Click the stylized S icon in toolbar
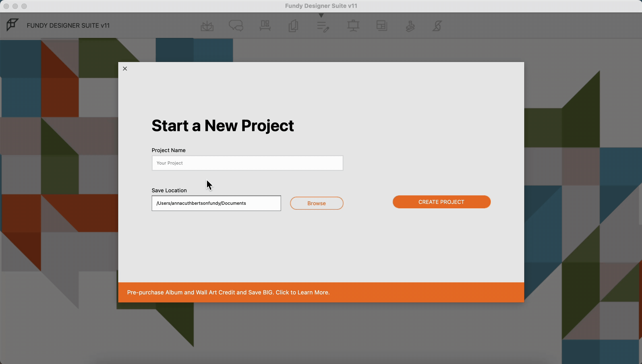Image resolution: width=642 pixels, height=364 pixels. (x=437, y=26)
